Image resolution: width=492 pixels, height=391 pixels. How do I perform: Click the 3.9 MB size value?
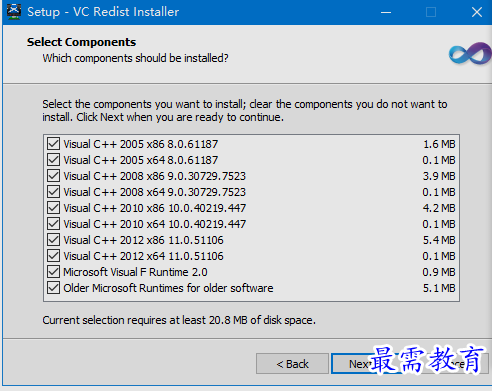point(439,176)
